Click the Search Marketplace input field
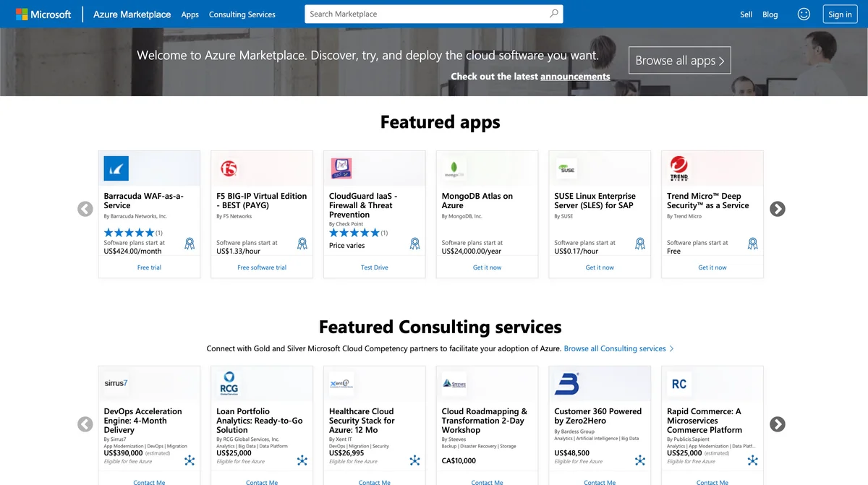 click(x=405, y=14)
